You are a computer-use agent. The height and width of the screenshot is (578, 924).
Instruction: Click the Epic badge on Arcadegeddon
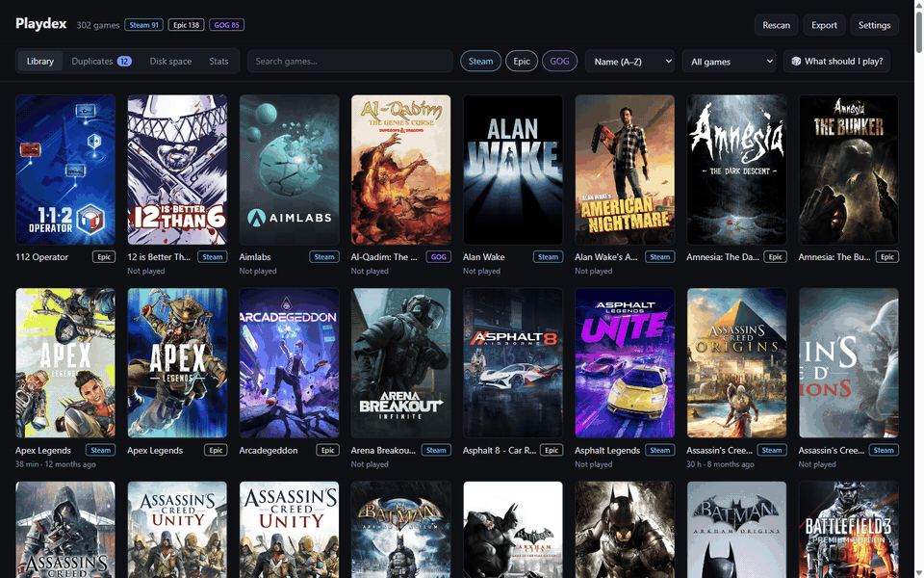(x=327, y=450)
